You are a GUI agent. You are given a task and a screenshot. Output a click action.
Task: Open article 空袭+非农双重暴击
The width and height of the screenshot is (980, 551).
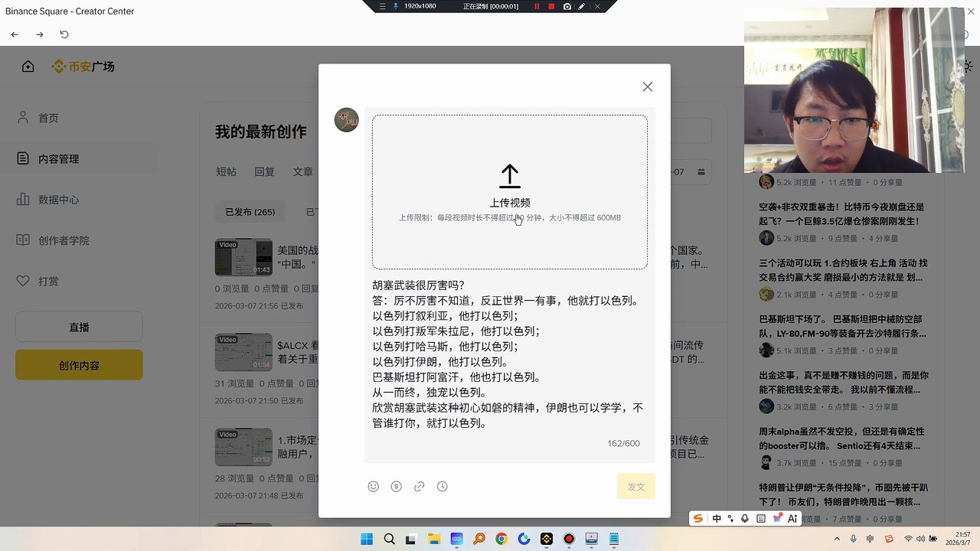(x=842, y=214)
